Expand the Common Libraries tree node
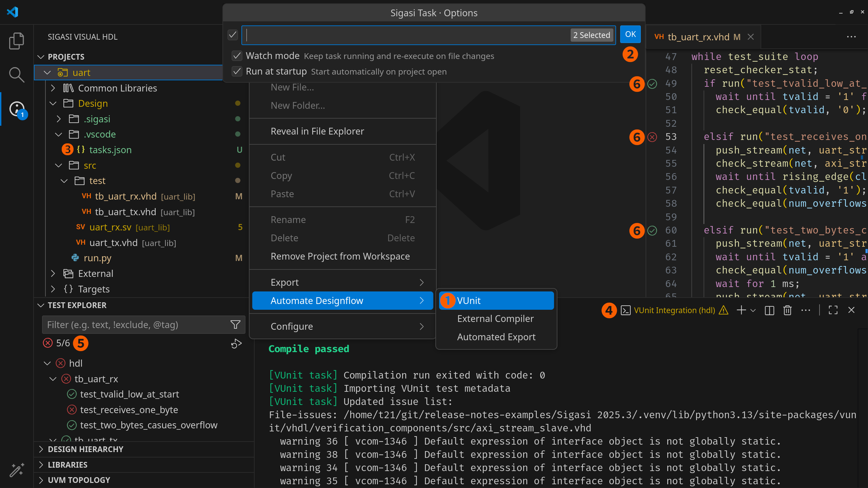This screenshot has width=868, height=488. tap(53, 88)
